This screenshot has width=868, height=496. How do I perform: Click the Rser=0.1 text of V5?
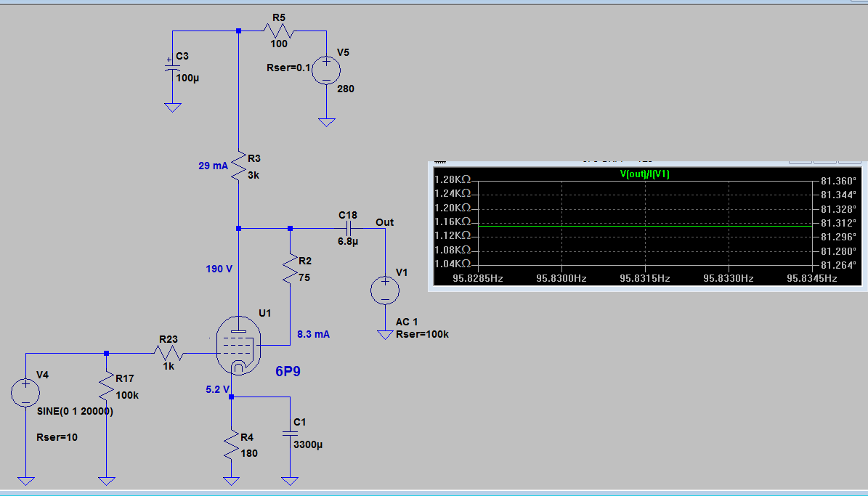point(288,68)
